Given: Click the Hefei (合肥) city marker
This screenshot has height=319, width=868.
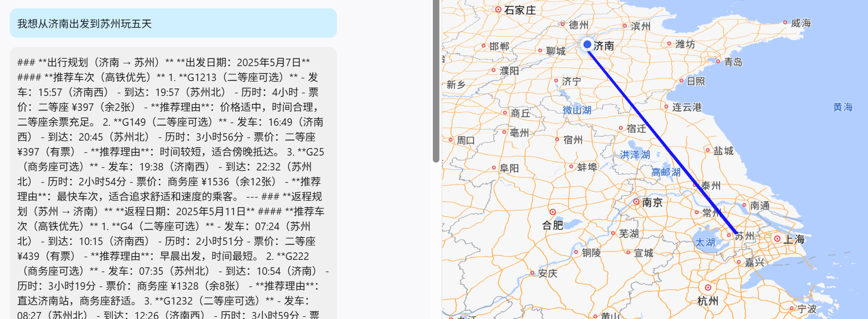Looking at the screenshot, I should 552,212.
